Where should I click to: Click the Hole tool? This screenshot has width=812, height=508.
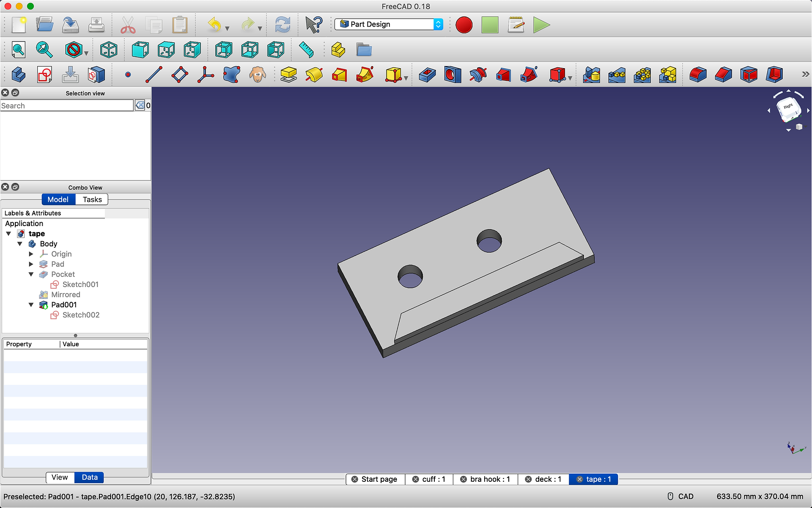click(x=453, y=75)
